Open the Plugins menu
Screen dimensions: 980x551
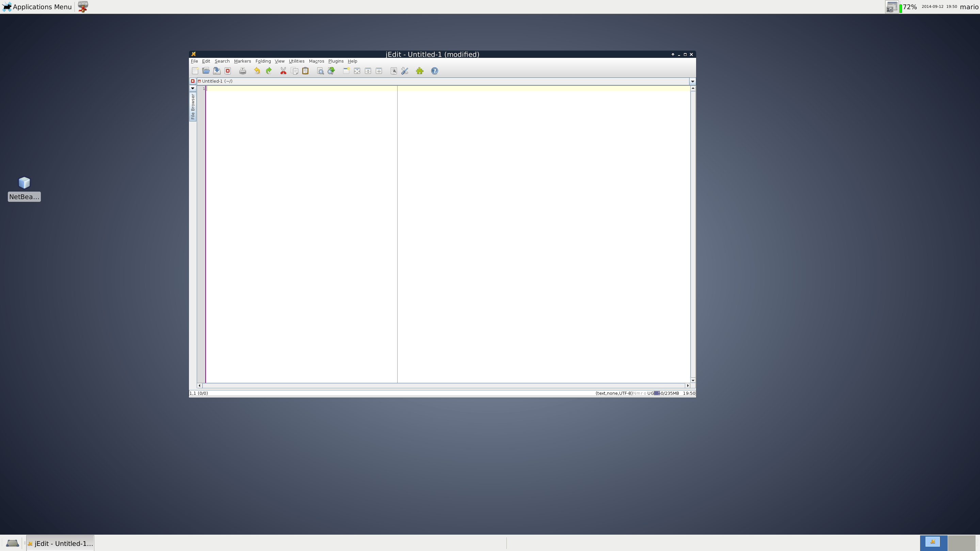tap(335, 61)
